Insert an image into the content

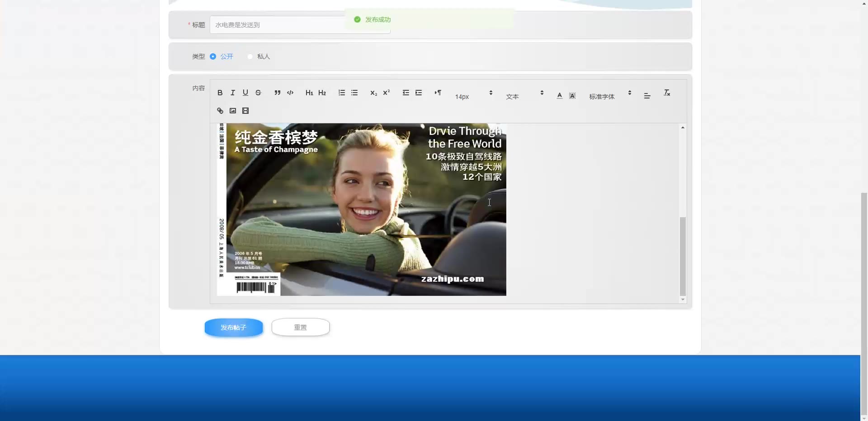click(233, 111)
